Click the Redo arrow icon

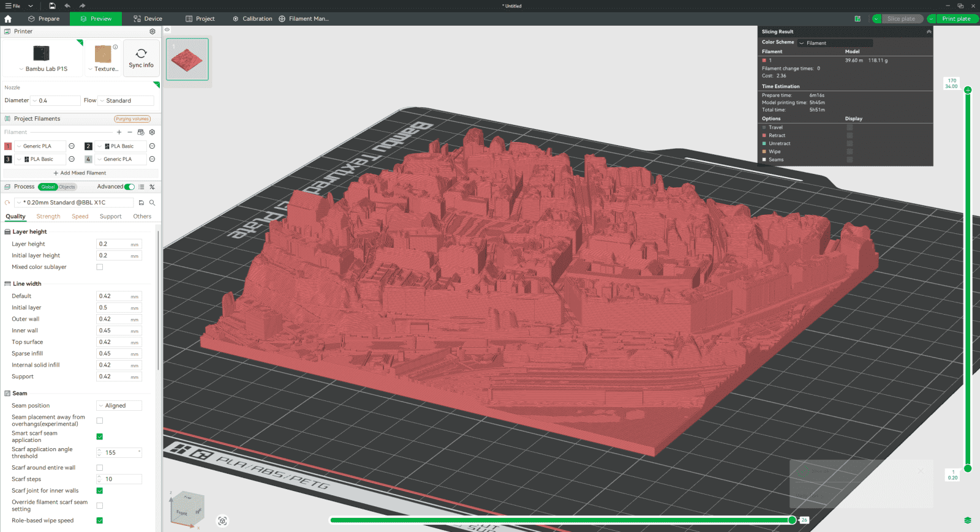pos(82,6)
